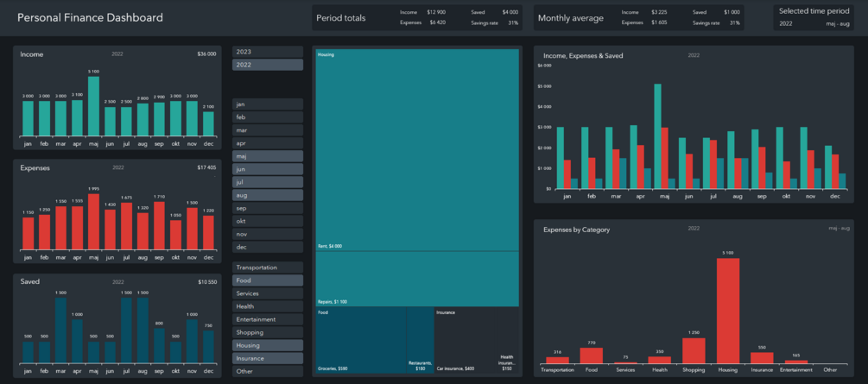Select the Health insurance $150 treemap block
Viewport: 868px width, 384px height.
pos(506,341)
